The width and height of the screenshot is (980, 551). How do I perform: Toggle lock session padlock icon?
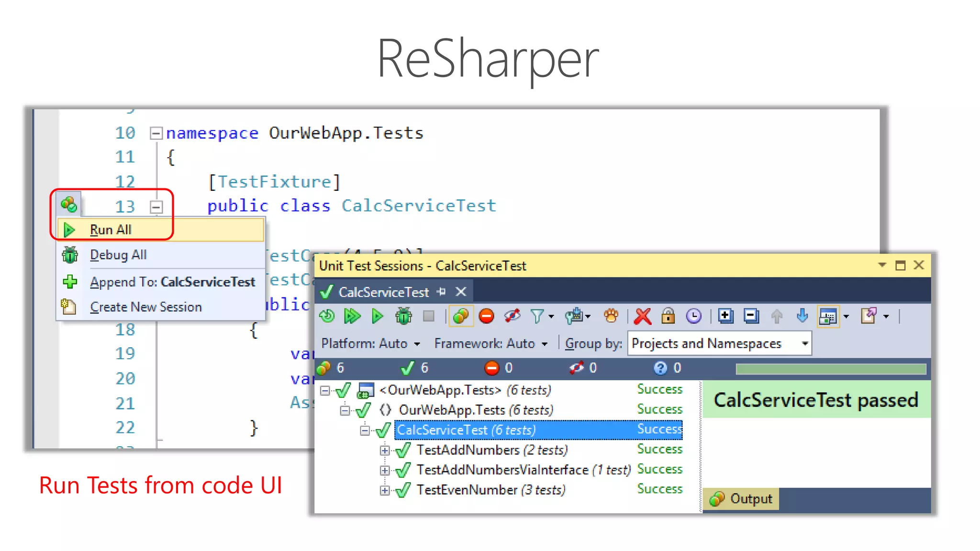point(668,316)
